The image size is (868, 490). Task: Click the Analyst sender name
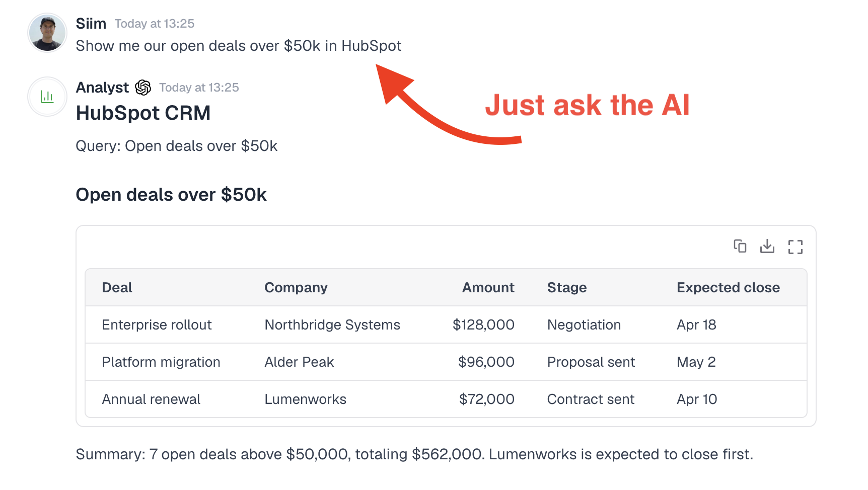pos(102,87)
